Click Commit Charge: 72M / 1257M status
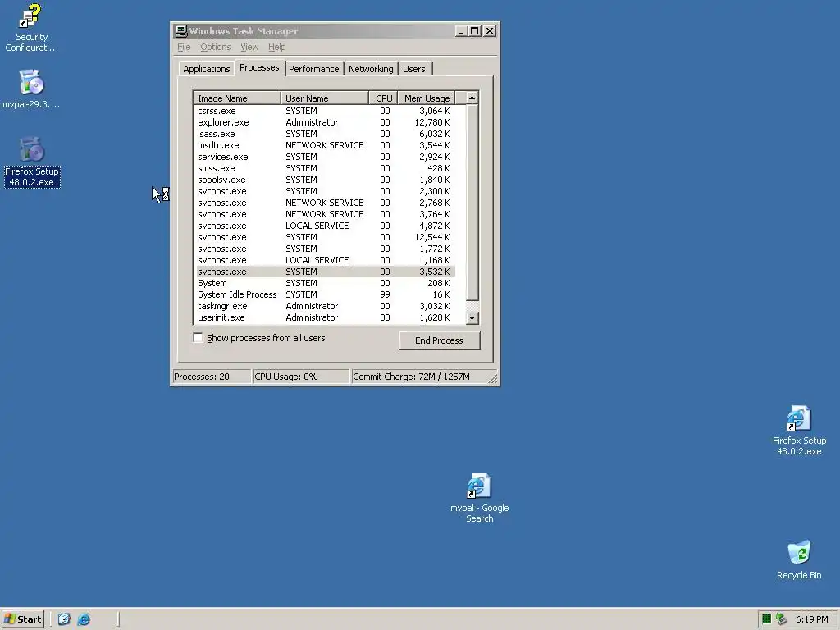The height and width of the screenshot is (630, 840). (x=412, y=377)
